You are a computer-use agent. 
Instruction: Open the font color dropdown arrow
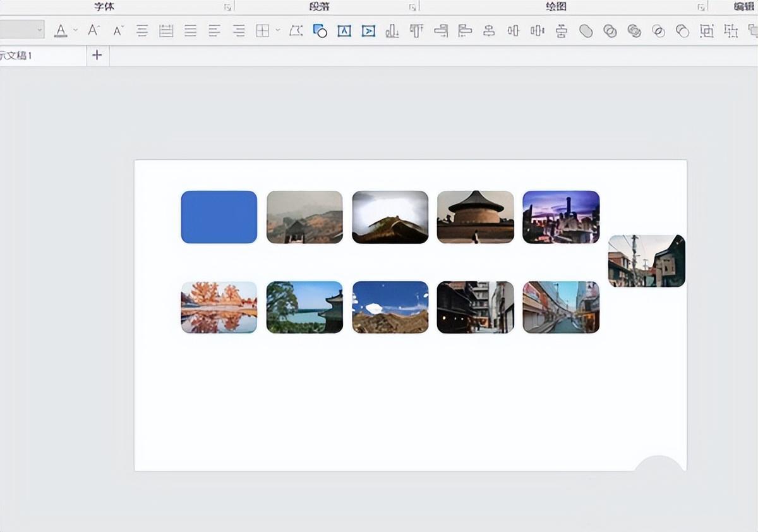[x=76, y=30]
